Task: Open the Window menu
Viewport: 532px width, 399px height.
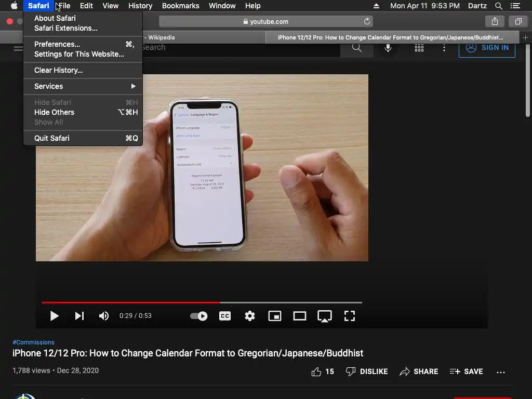Action: pos(222,6)
